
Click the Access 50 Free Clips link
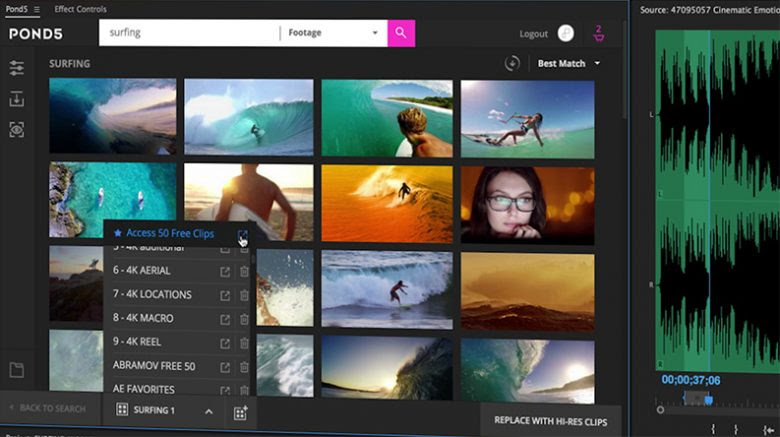pyautogui.click(x=163, y=234)
